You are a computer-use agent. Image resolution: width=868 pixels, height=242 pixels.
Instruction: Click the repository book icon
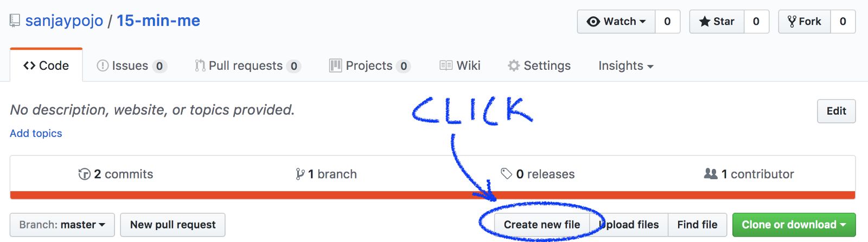(15, 21)
